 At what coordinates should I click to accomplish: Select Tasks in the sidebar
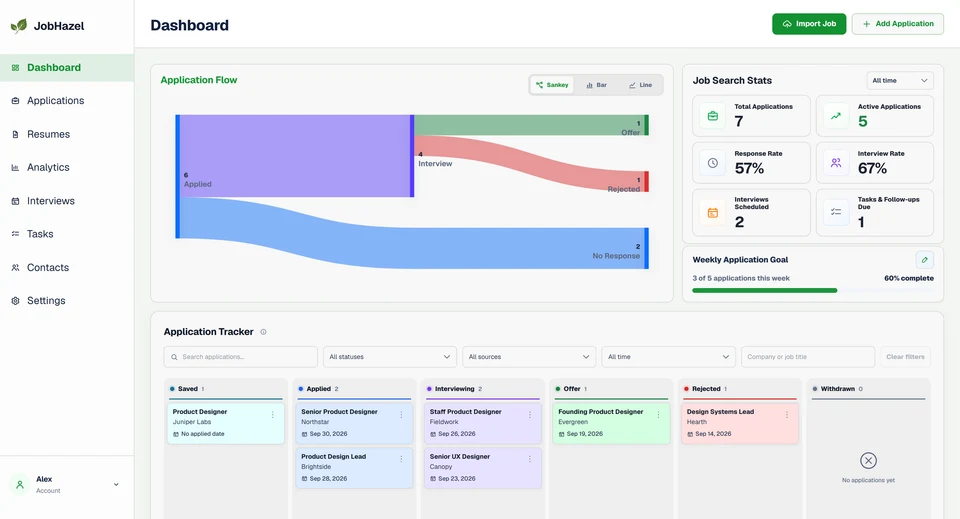coord(67,234)
